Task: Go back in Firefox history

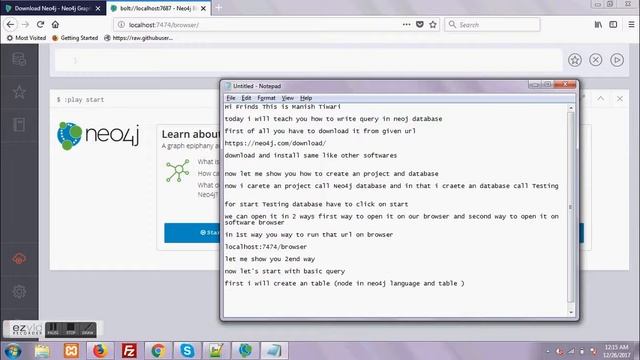Action: coord(10,24)
